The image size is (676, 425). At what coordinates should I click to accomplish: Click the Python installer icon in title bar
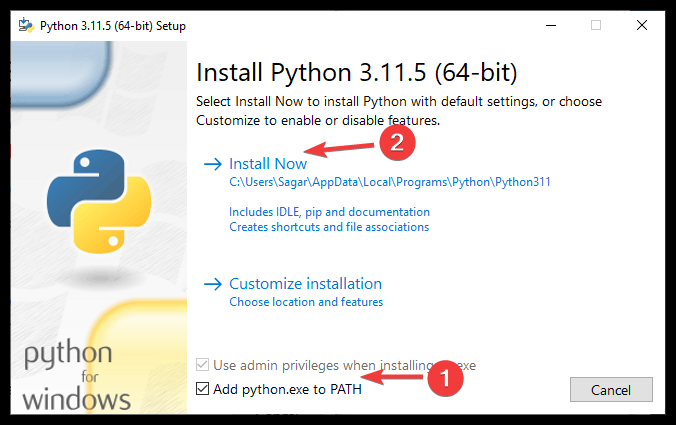click(x=26, y=25)
